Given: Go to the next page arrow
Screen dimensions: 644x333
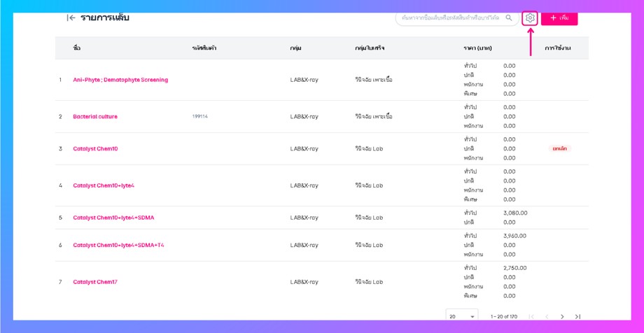Looking at the screenshot, I should [x=562, y=317].
